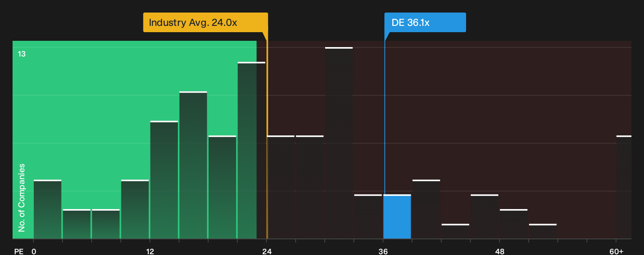The width and height of the screenshot is (644, 255).
Task: Click the bar right of the blue DE bar
Action: point(426,209)
